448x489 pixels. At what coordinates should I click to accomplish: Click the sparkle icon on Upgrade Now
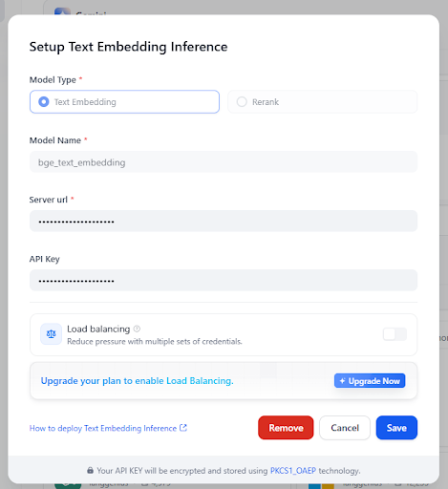click(x=342, y=381)
